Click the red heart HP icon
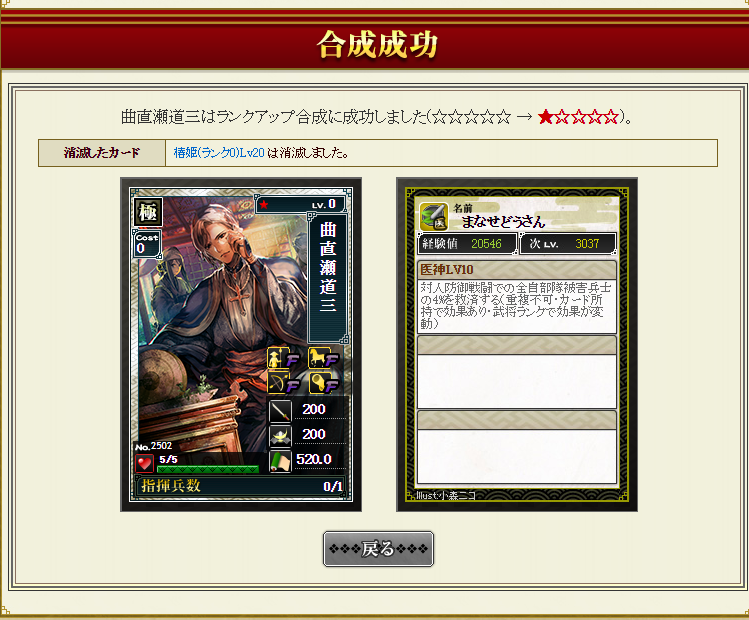 click(x=144, y=463)
